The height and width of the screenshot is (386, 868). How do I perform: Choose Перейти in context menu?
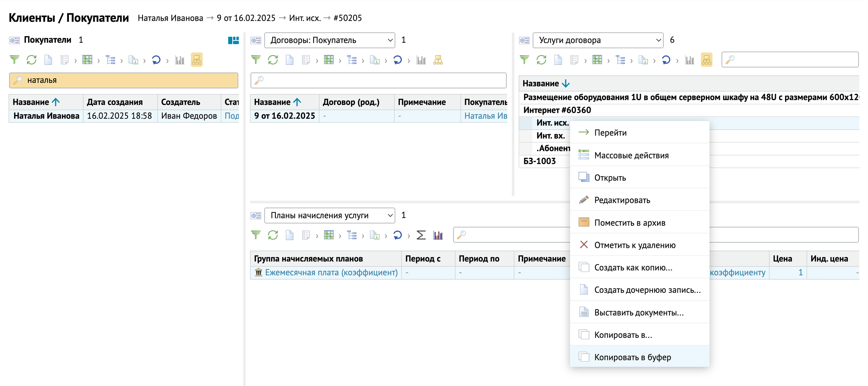coord(640,133)
